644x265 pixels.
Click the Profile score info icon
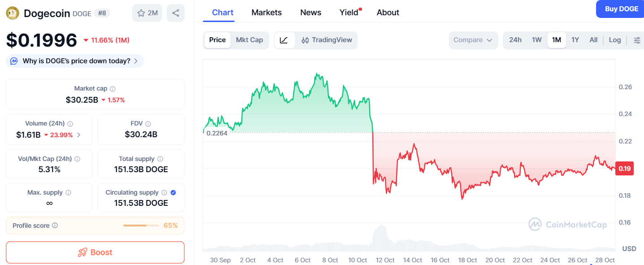pos(55,226)
